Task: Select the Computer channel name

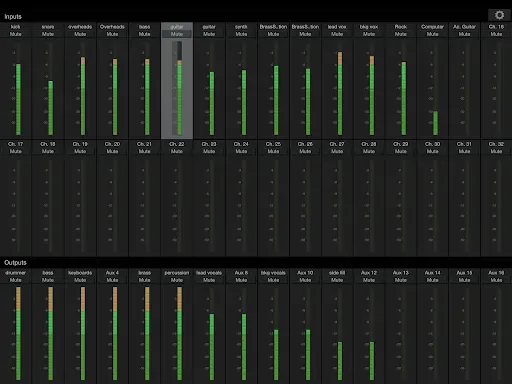Action: tap(433, 27)
